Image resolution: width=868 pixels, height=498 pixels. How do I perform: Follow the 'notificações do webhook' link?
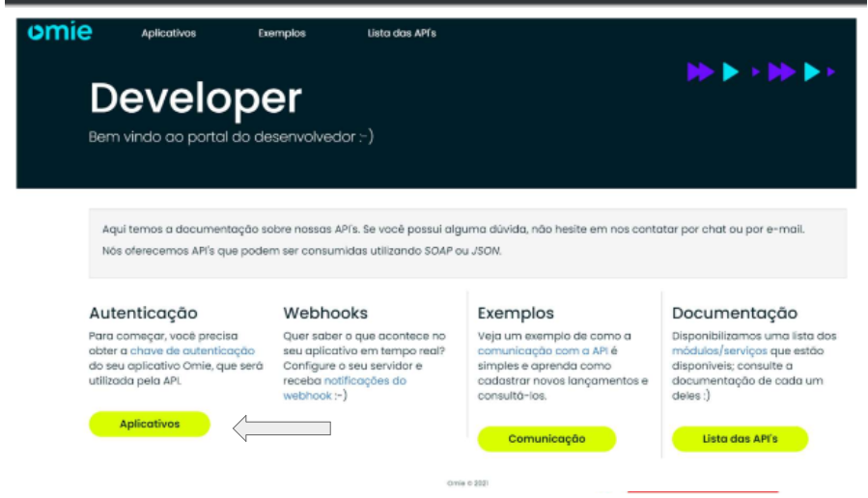point(345,388)
